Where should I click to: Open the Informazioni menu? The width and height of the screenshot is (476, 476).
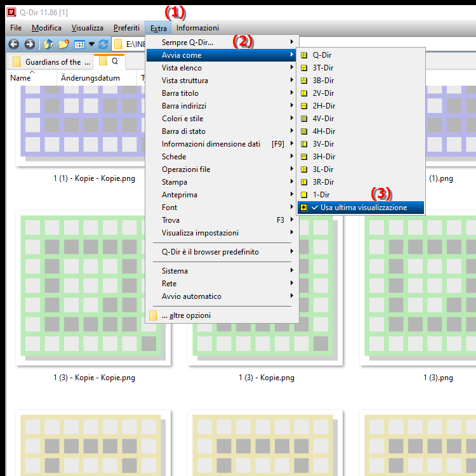click(x=197, y=28)
